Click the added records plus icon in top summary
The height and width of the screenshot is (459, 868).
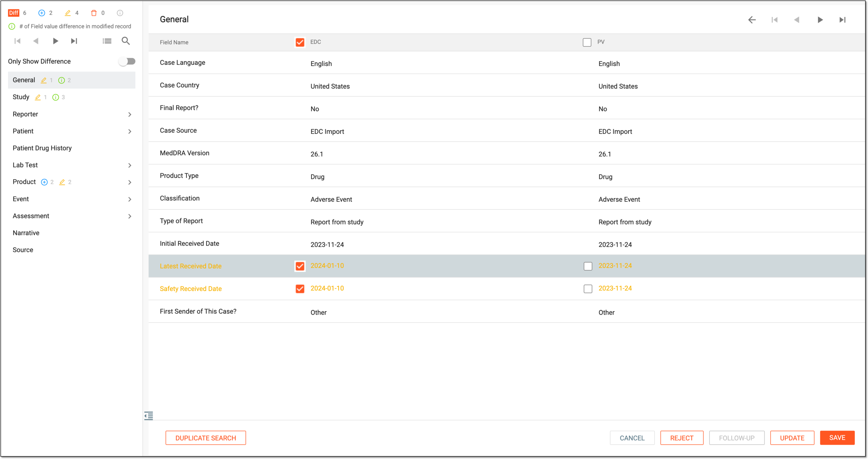42,13
